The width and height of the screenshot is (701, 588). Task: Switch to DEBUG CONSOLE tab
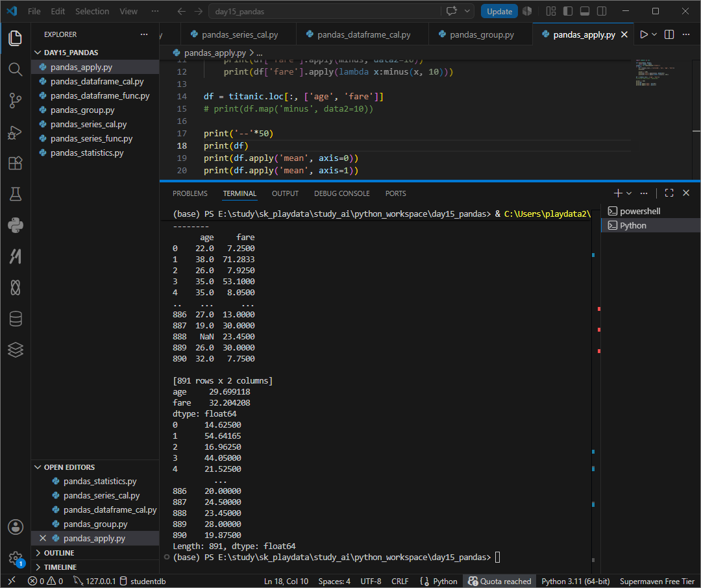click(x=342, y=193)
